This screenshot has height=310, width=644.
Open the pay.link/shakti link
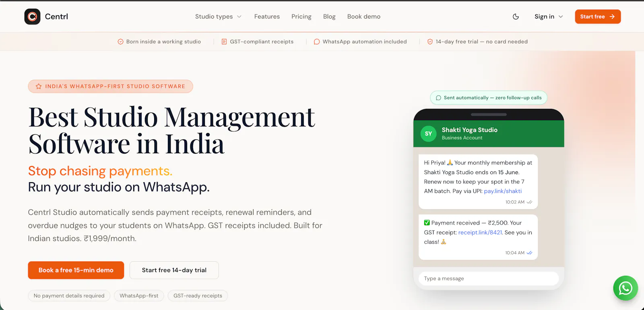(x=503, y=191)
